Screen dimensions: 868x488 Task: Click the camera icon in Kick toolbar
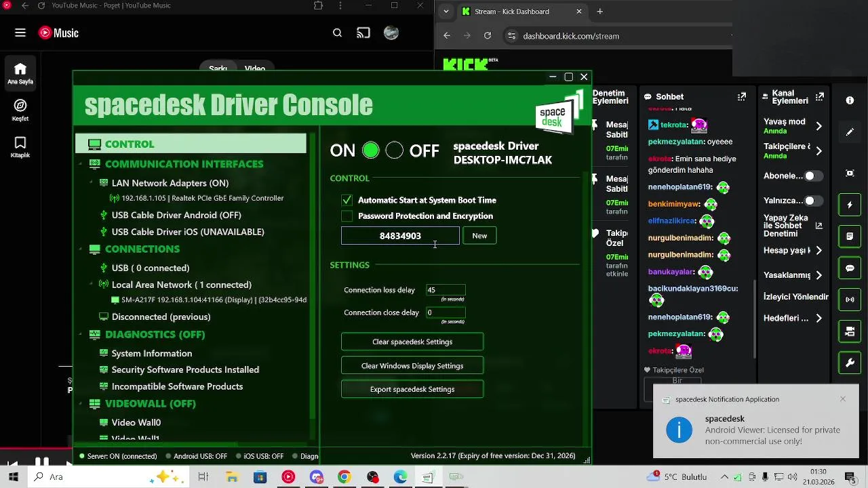point(850,331)
